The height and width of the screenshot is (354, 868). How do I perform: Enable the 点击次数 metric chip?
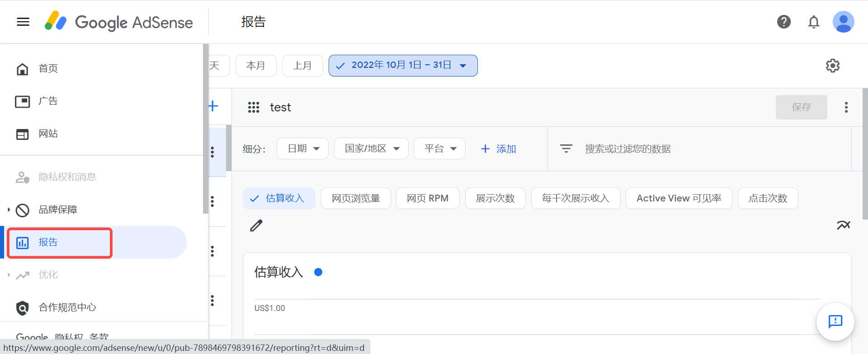click(x=768, y=198)
